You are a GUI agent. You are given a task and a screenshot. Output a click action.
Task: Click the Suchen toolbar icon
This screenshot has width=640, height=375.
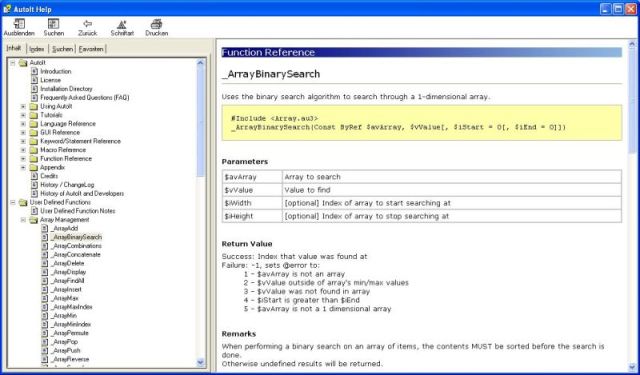[x=54, y=24]
